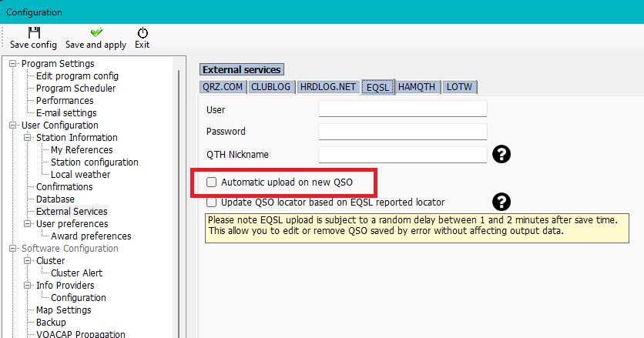Viewport: 644px width, 338px height.
Task: Select Program Scheduler in the tree
Action: pyautogui.click(x=76, y=89)
